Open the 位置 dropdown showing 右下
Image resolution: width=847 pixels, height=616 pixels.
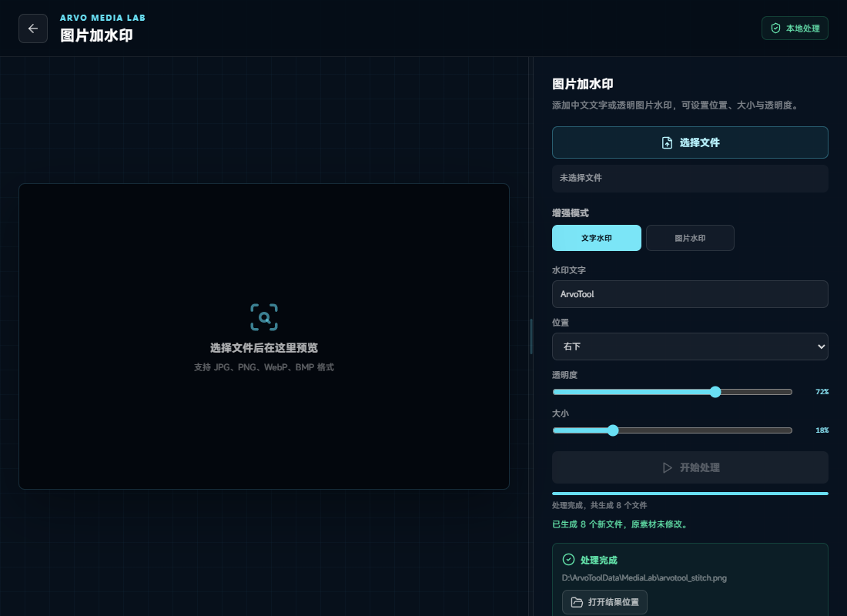coord(690,346)
